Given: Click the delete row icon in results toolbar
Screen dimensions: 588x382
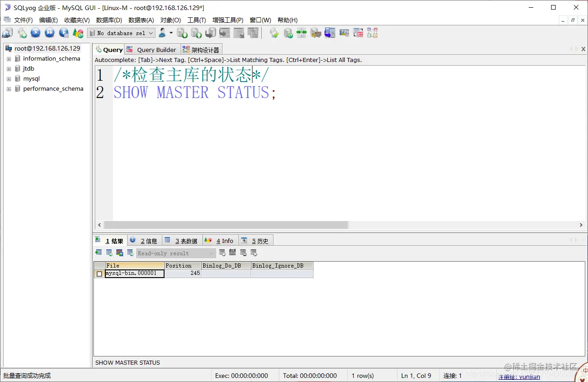Looking at the screenshot, I should (x=243, y=253).
